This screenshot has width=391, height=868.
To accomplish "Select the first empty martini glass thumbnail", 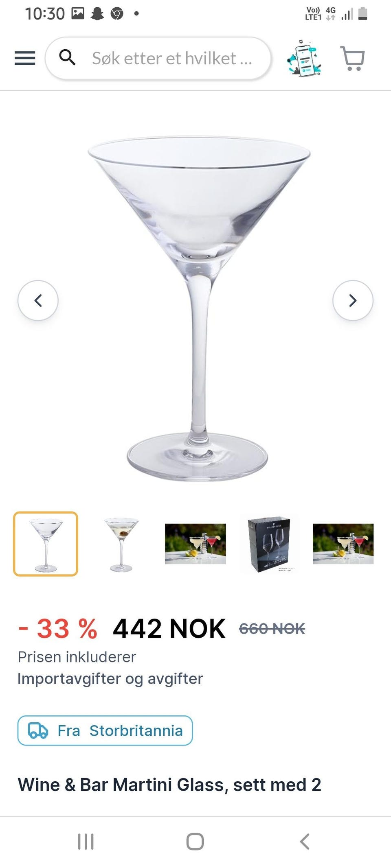I will (x=46, y=544).
